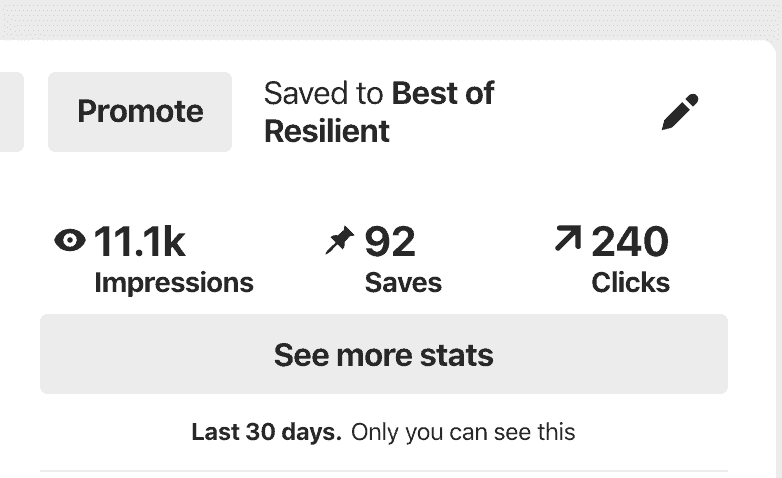Click the Only you can see this note
782x478 pixels.
463,433
